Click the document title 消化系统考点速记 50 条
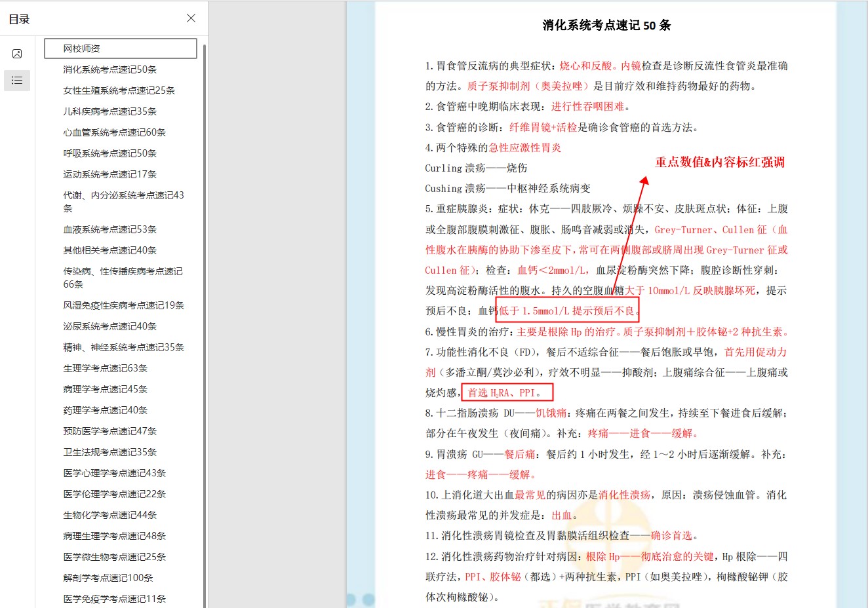Image resolution: width=868 pixels, height=608 pixels. coord(606,26)
